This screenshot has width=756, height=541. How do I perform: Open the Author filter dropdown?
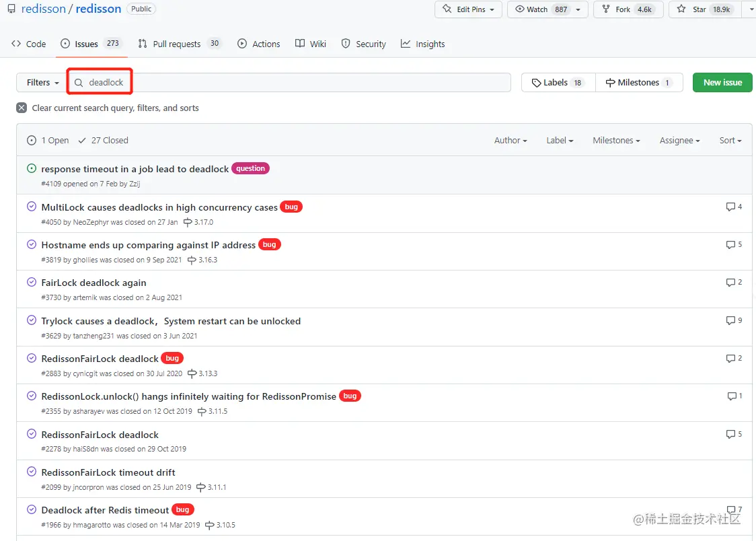[x=511, y=141]
